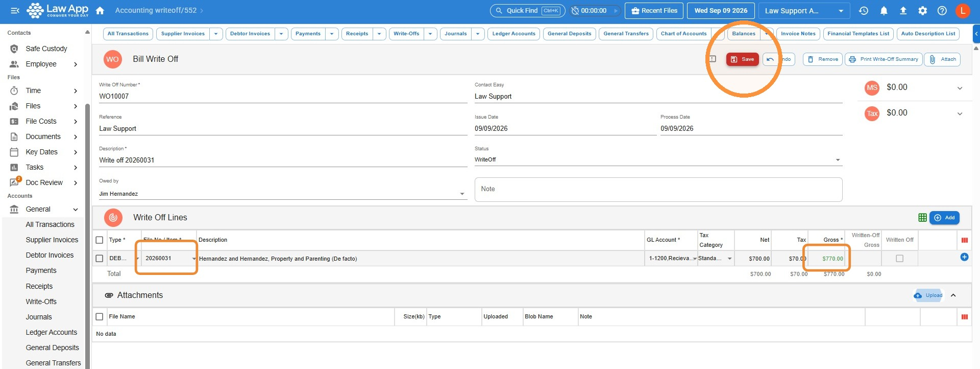Image resolution: width=980 pixels, height=369 pixels.
Task: Click the Quick Find search box
Action: (x=527, y=11)
